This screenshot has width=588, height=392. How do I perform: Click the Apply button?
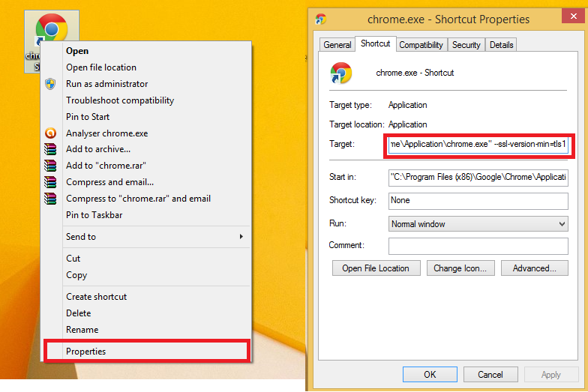click(550, 375)
